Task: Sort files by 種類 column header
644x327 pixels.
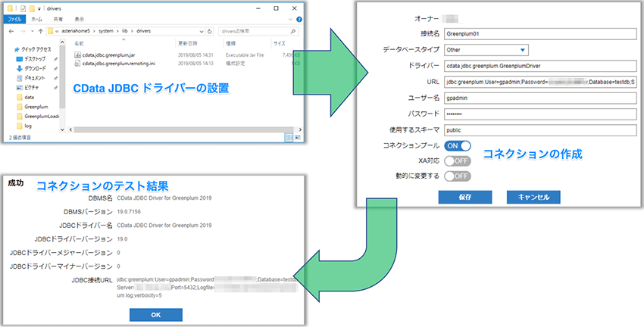Action: point(230,43)
